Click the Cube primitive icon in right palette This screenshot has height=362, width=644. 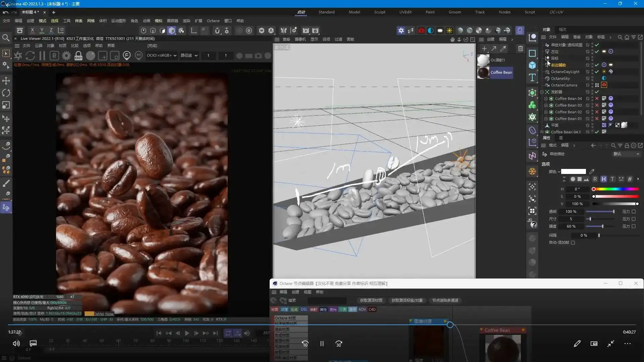pyautogui.click(x=532, y=65)
